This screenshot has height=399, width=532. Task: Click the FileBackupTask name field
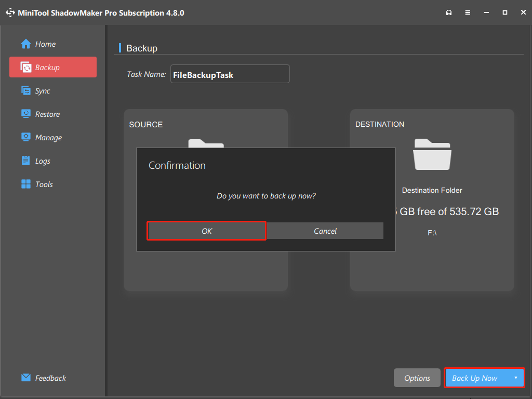230,74
